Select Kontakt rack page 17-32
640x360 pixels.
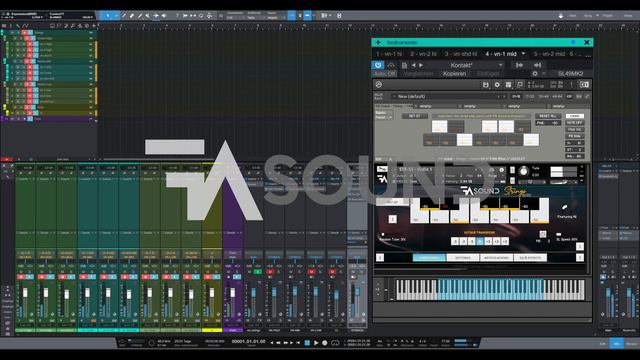pyautogui.click(x=529, y=97)
